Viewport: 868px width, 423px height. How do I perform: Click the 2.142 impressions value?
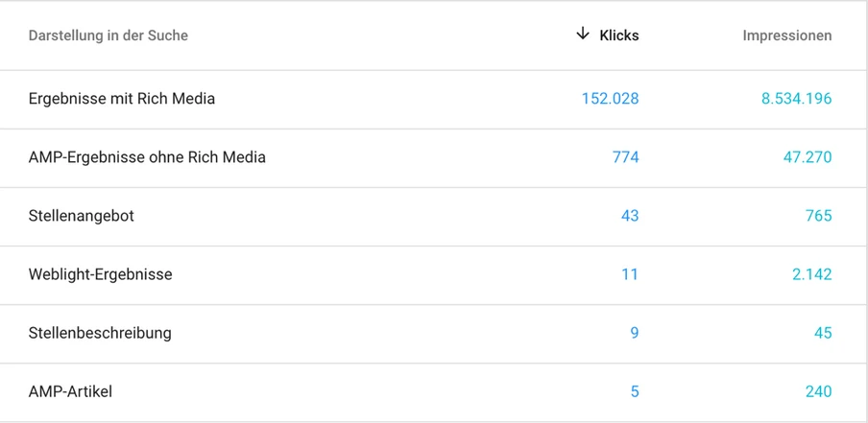tap(811, 274)
